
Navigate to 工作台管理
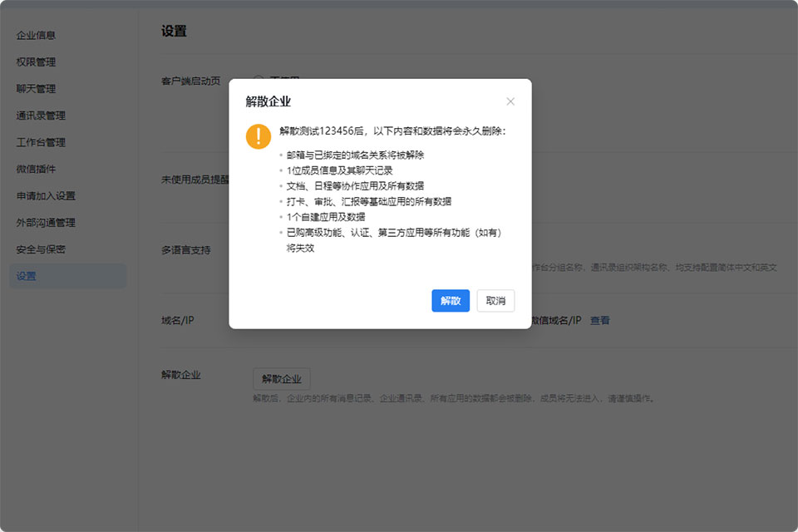click(x=41, y=142)
